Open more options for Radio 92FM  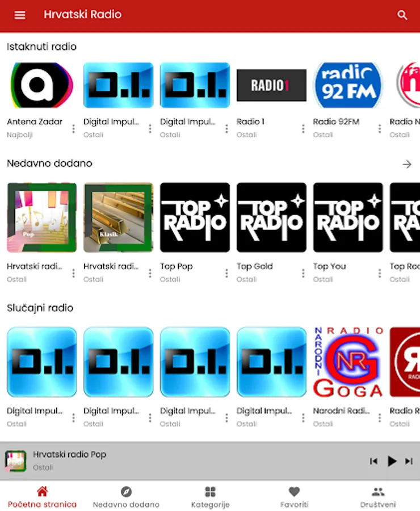pyautogui.click(x=380, y=129)
